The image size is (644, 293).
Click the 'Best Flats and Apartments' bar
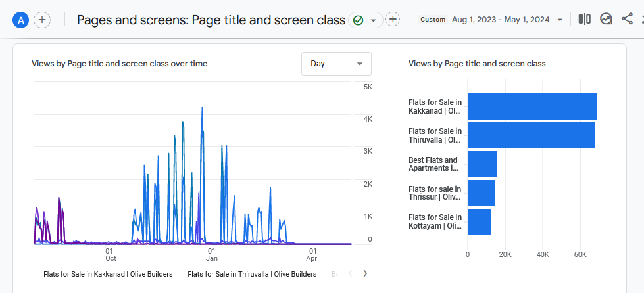pos(482,164)
